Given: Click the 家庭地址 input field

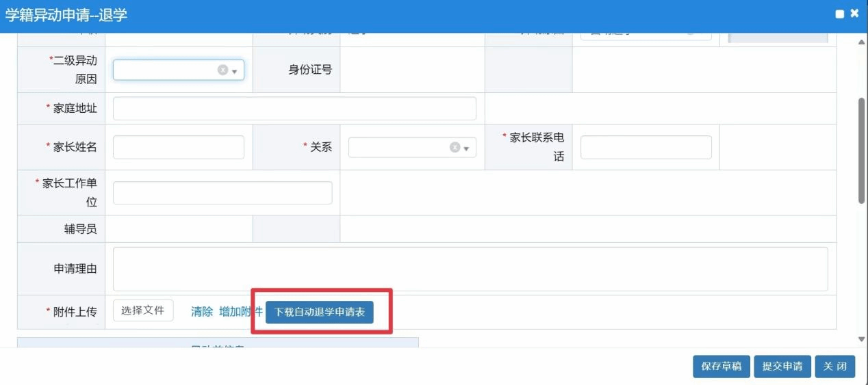Looking at the screenshot, I should [x=294, y=109].
